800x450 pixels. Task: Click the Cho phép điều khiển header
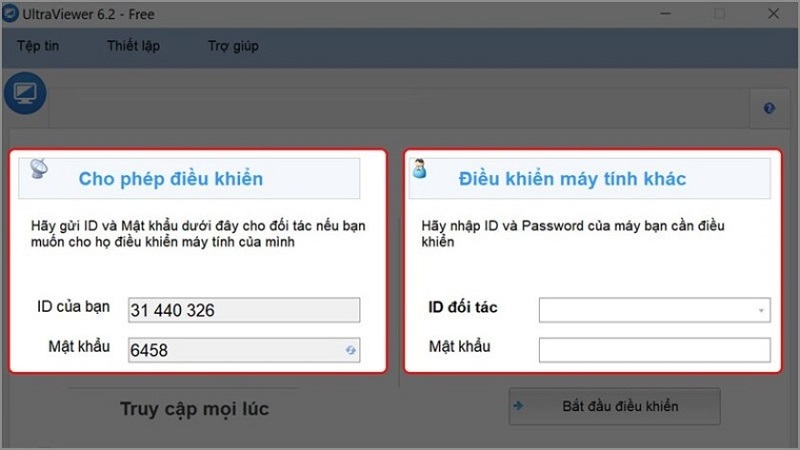point(170,179)
